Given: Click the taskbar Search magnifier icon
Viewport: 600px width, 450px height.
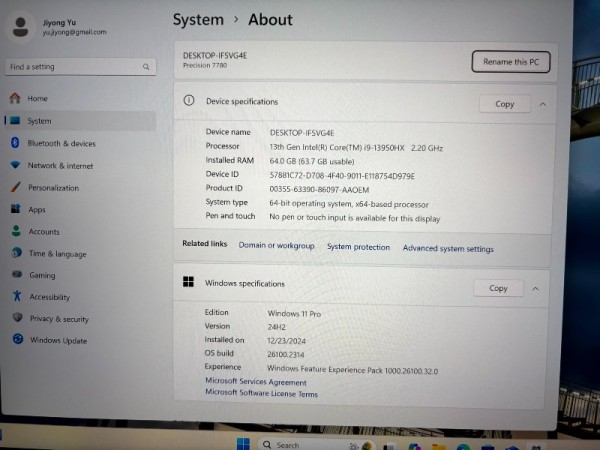Looking at the screenshot, I should tap(267, 445).
